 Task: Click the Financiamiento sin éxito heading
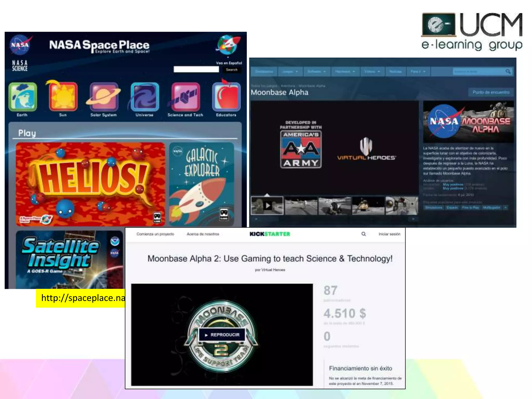pos(361,368)
